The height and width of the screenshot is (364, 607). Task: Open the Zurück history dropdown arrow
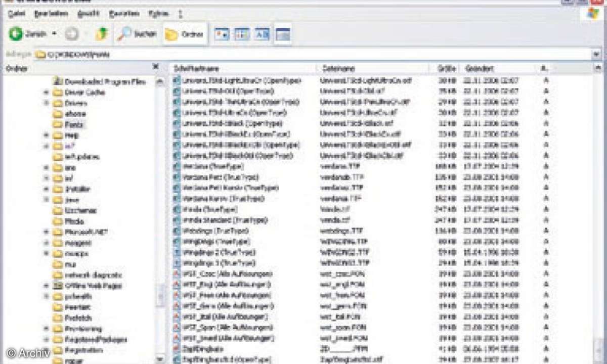[54, 34]
